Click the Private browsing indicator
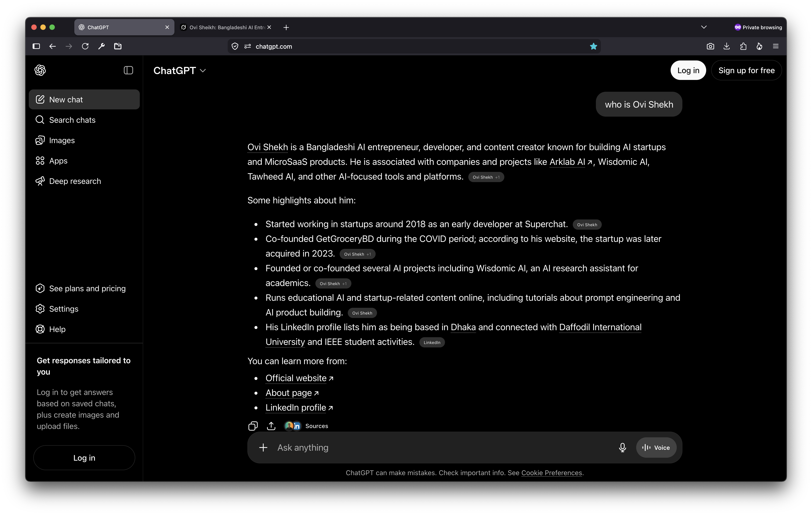Screen dimensions: 812x515 pos(758,27)
